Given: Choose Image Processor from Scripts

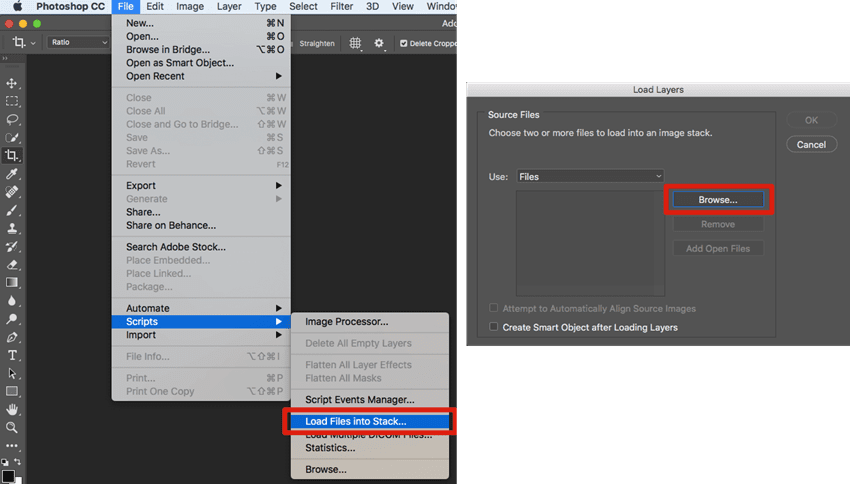Looking at the screenshot, I should click(370, 321).
